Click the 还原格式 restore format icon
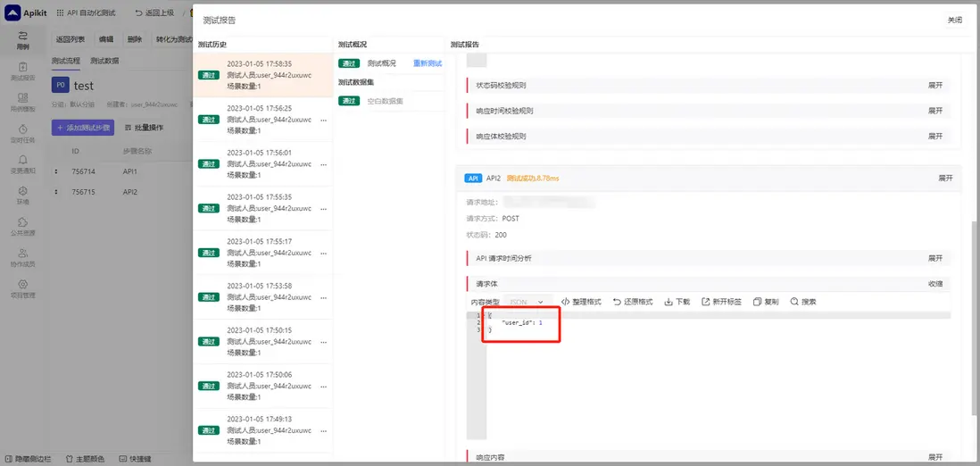980x466 pixels. 617,302
